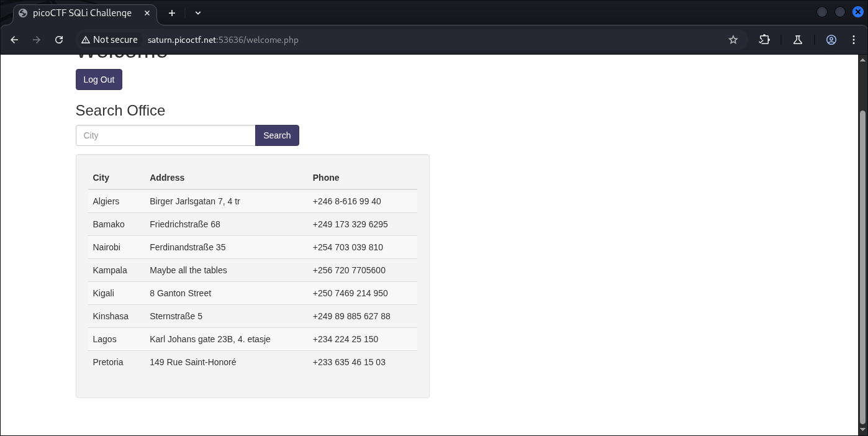868x436 pixels.
Task: Click the browser forward arrow
Action: point(37,40)
